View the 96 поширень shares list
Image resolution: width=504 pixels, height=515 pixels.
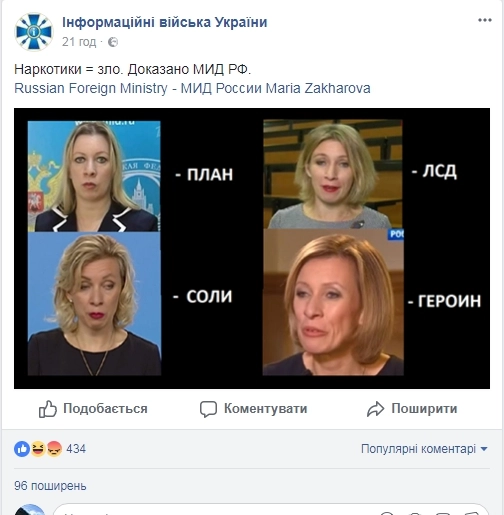pos(50,486)
